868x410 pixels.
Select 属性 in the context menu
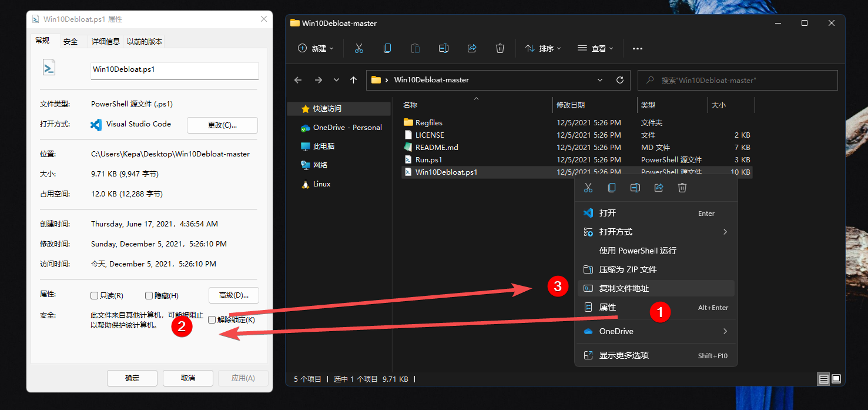coord(608,307)
